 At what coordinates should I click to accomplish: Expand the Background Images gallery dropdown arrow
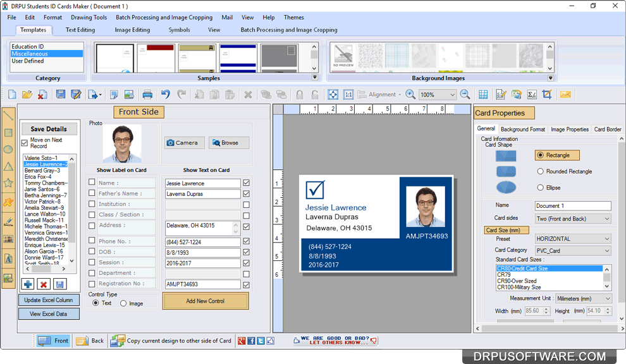[x=551, y=78]
